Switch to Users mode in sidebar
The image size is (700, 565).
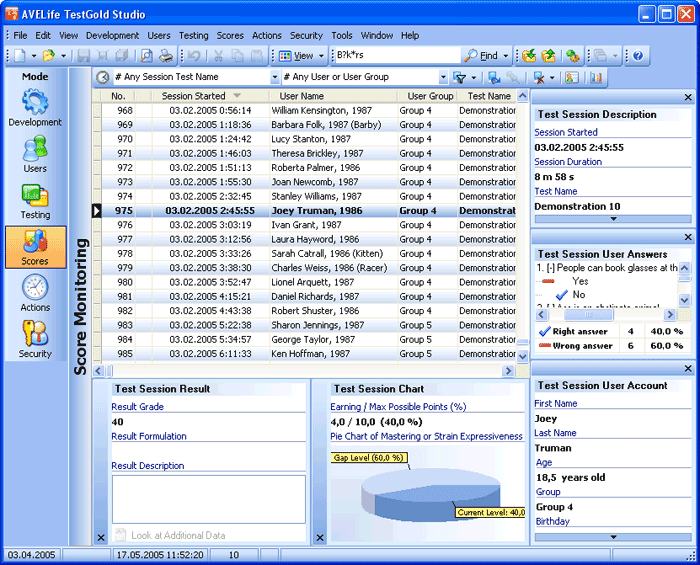pos(35,154)
